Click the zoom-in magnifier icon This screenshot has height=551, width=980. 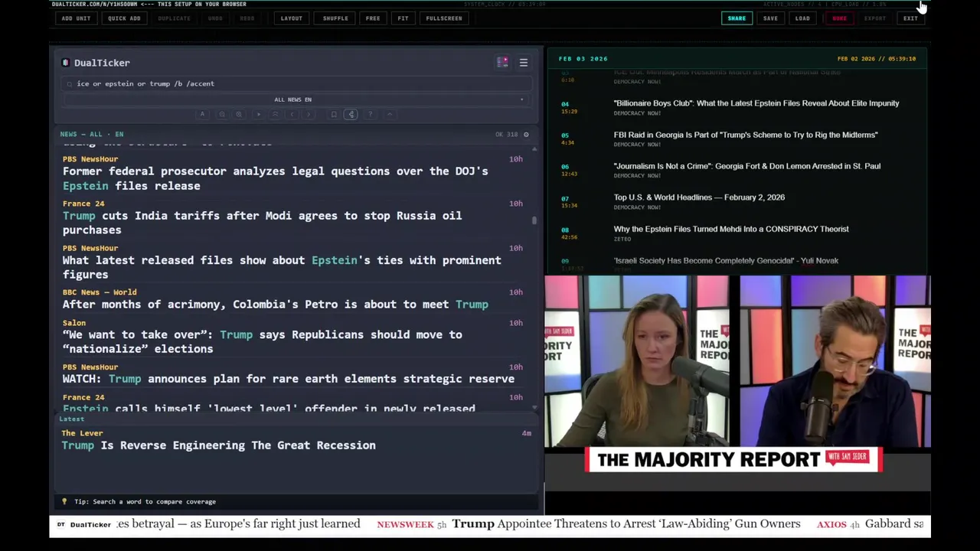[x=239, y=115]
